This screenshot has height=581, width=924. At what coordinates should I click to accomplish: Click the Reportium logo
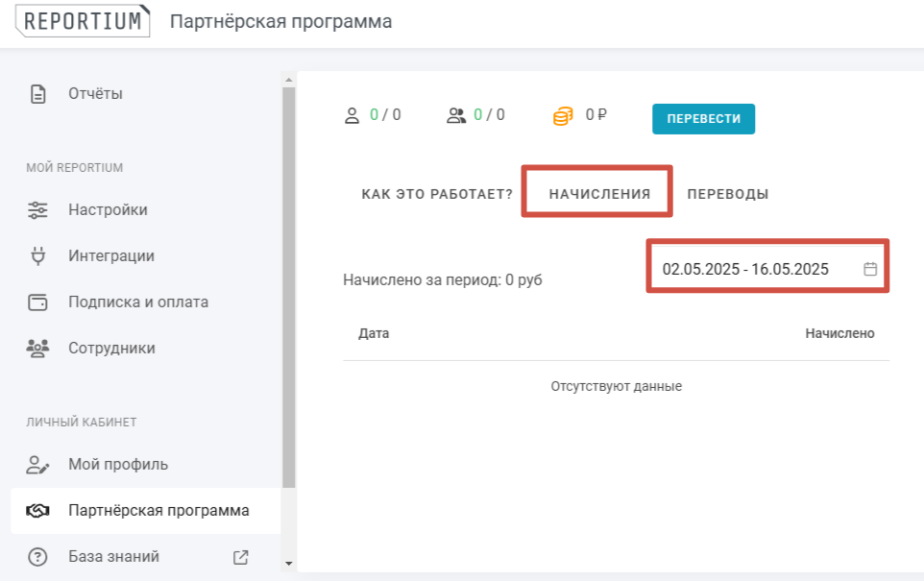coord(83,22)
